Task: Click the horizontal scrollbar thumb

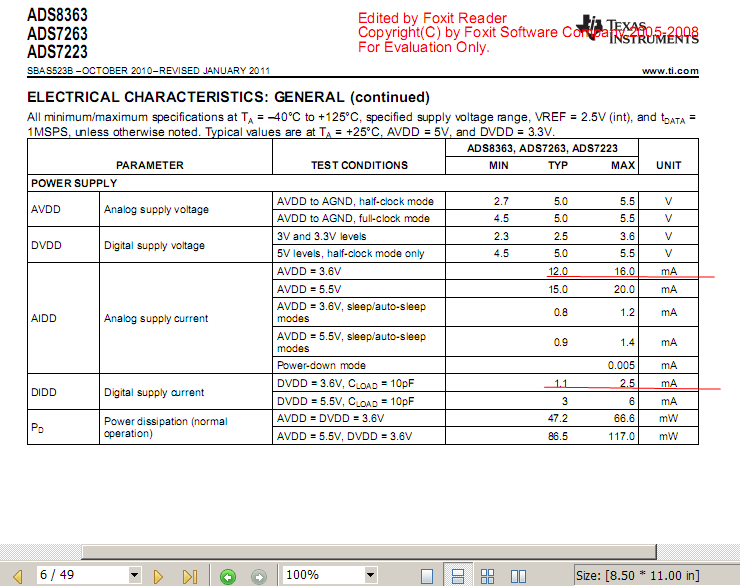Action: click(369, 552)
